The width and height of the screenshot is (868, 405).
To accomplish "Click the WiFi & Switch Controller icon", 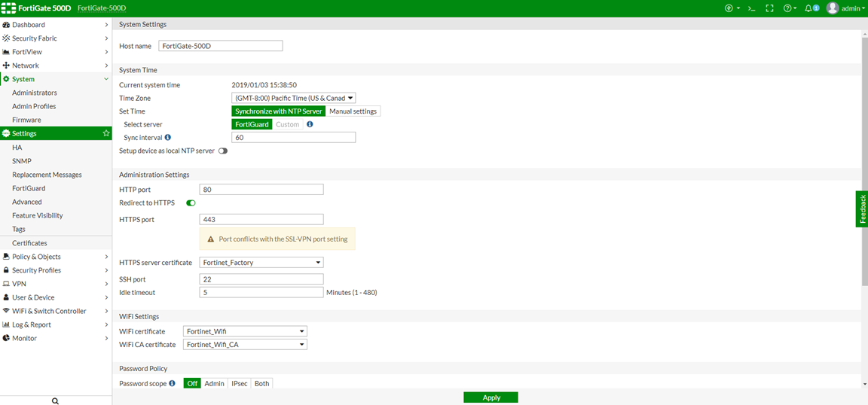I will click(x=6, y=311).
